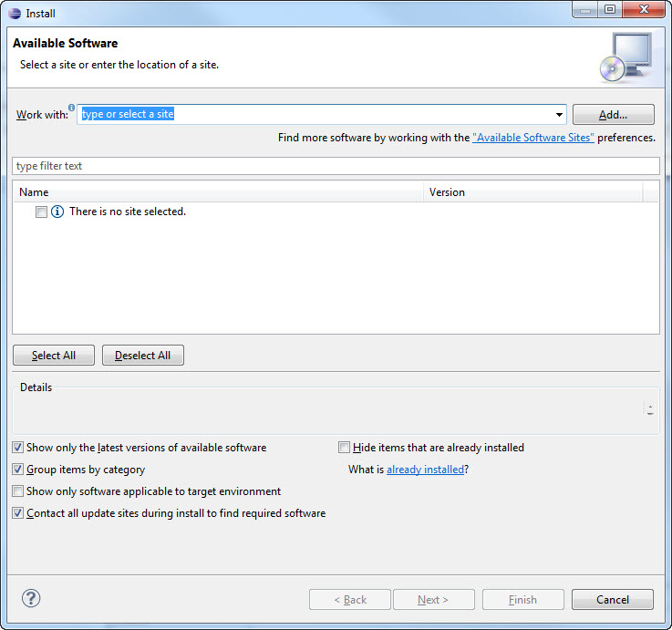This screenshot has height=630, width=672.
Task: Uncheck Contact all update sites during install
Action: tap(17, 513)
